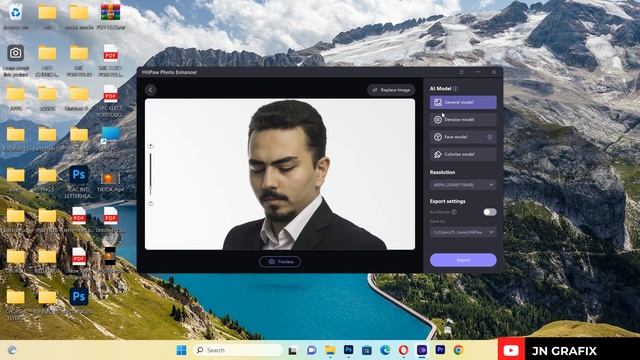The width and height of the screenshot is (640, 360).
Task: Click the Export button
Action: click(463, 260)
